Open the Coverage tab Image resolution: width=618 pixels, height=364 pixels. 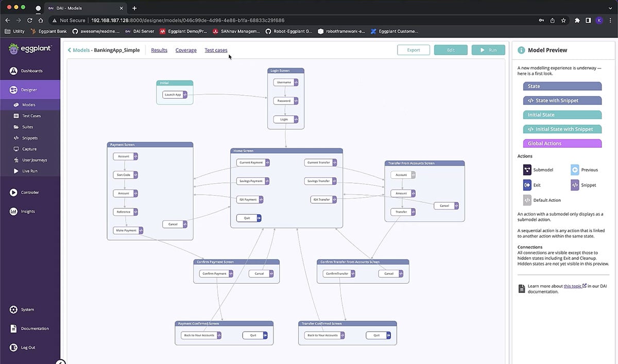pyautogui.click(x=186, y=50)
